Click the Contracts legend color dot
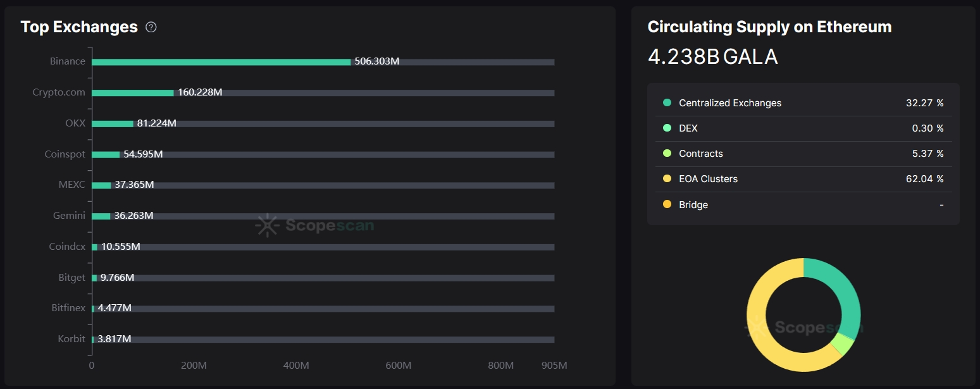Image resolution: width=980 pixels, height=389 pixels. (x=667, y=154)
